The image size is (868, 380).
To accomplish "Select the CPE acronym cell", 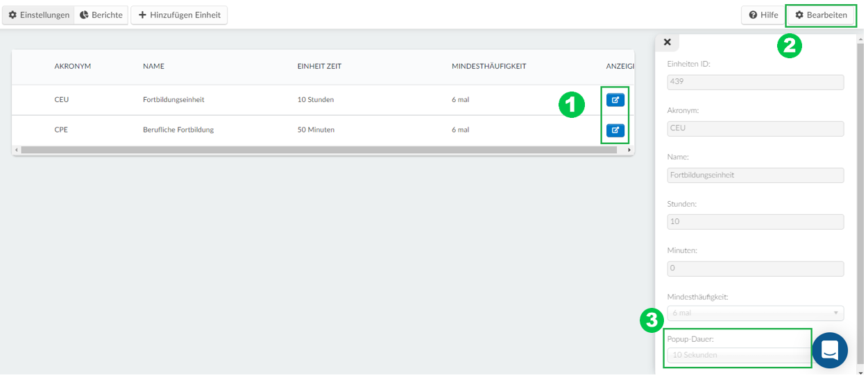I will click(61, 130).
